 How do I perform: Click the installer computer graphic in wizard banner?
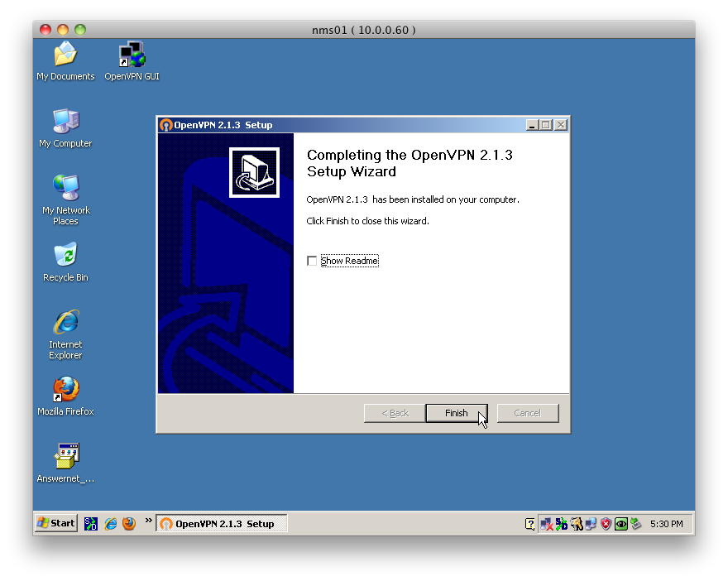pos(254,172)
